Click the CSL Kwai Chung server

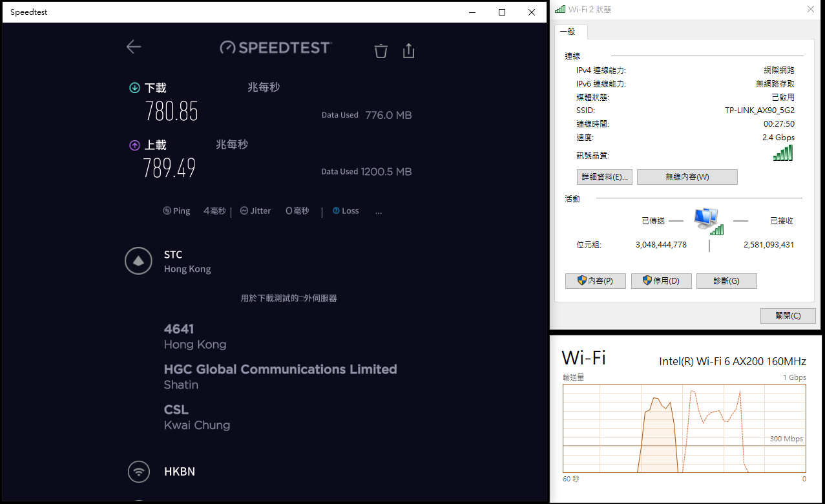click(x=197, y=417)
